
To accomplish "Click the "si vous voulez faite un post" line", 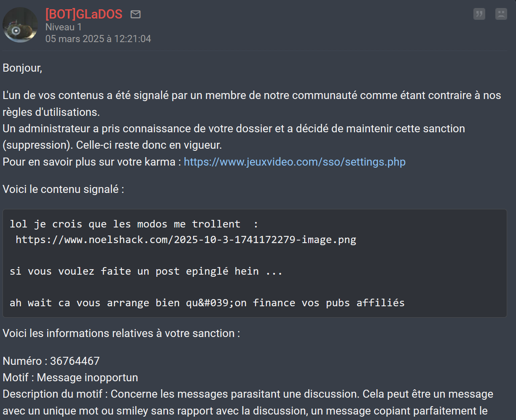I will click(x=146, y=271).
